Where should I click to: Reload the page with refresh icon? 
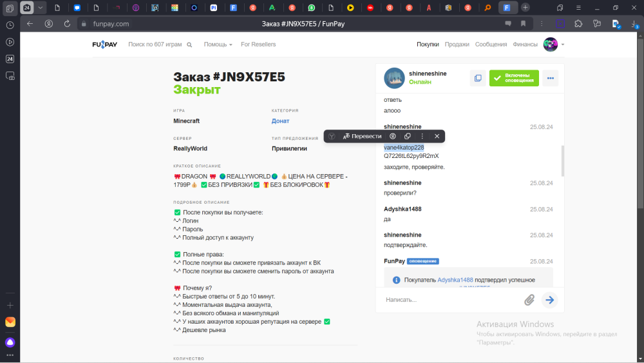pyautogui.click(x=67, y=24)
